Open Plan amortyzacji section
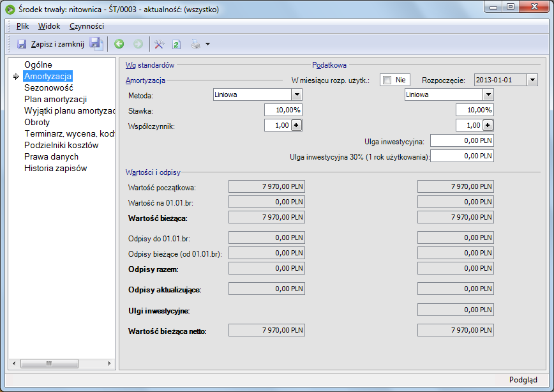Viewport: 554px width, 392px height. (x=56, y=100)
